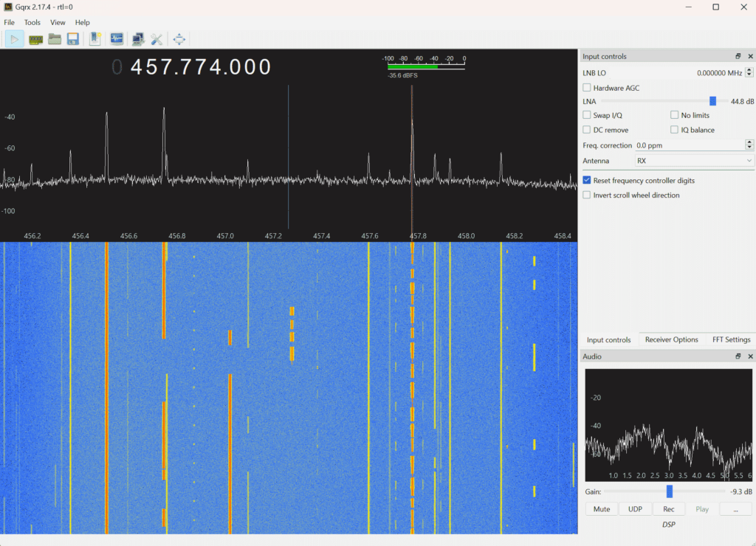Viewport: 756px width, 546px height.
Task: Open the bookmark icon in toolbar
Action: 95,39
